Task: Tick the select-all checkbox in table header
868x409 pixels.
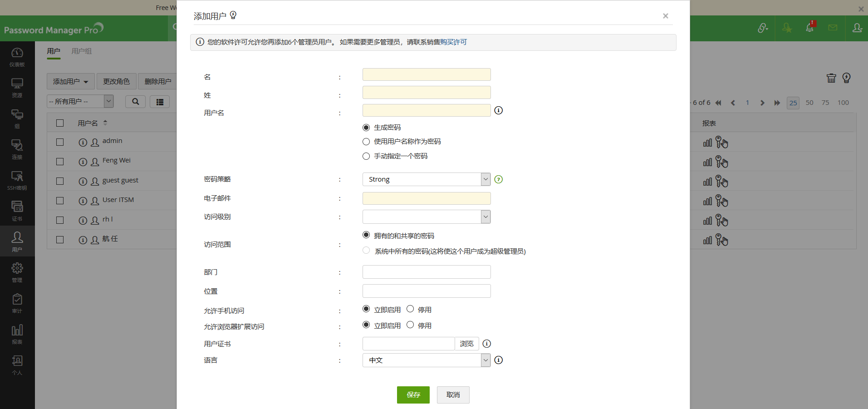Action: pyautogui.click(x=60, y=123)
